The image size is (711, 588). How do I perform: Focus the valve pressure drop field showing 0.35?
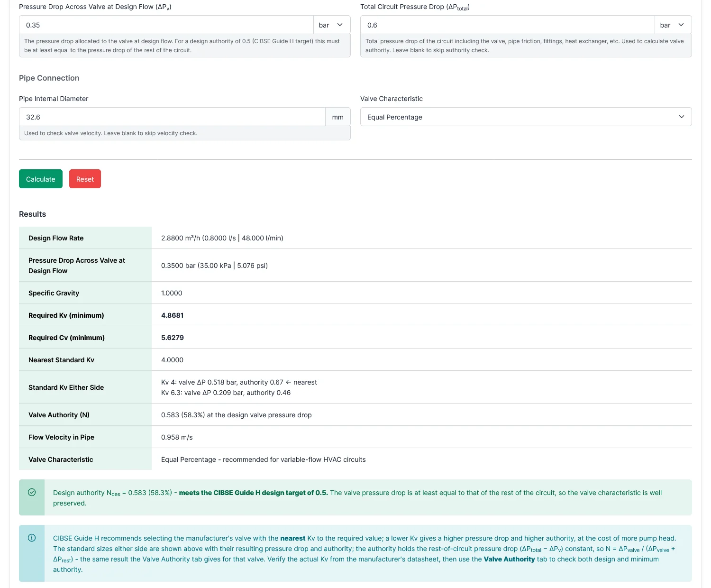[166, 25]
